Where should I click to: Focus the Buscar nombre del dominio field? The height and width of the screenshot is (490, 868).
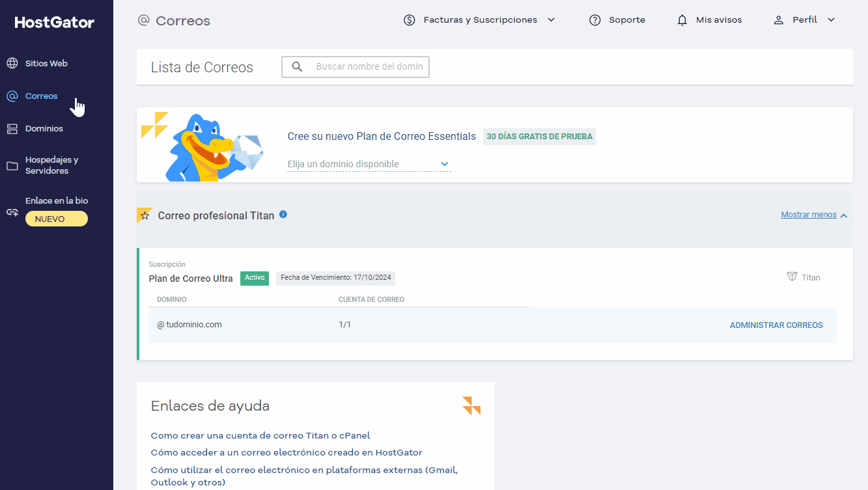pyautogui.click(x=356, y=66)
